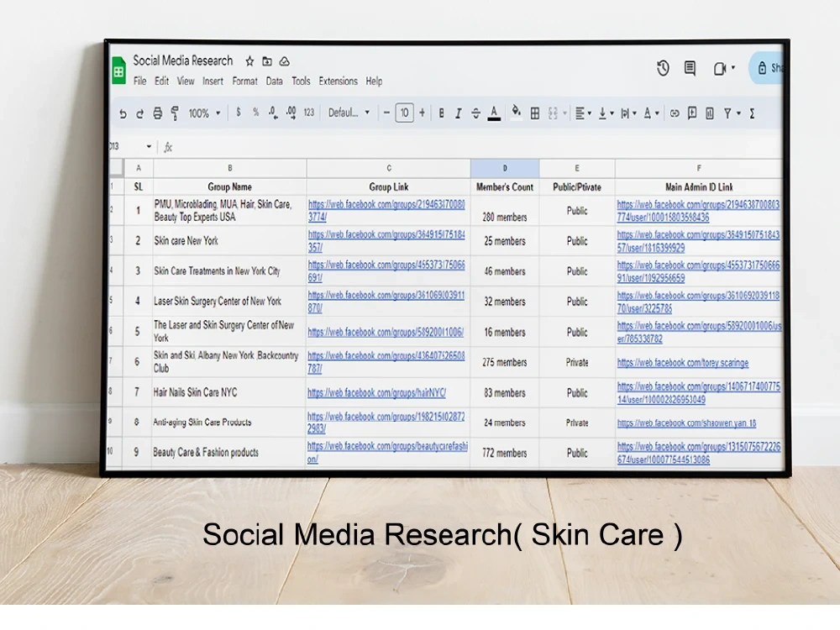Click the merge cells icon

coord(553,113)
